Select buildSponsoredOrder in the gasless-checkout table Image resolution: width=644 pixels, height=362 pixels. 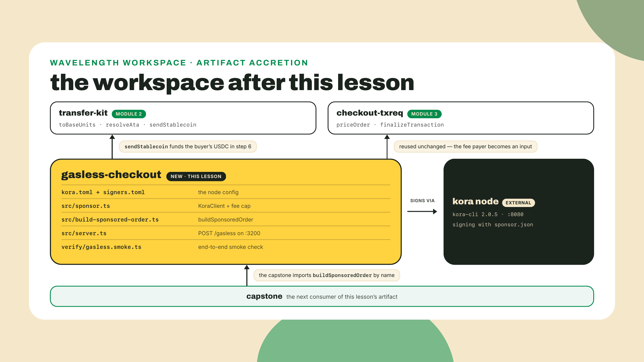pyautogui.click(x=226, y=220)
